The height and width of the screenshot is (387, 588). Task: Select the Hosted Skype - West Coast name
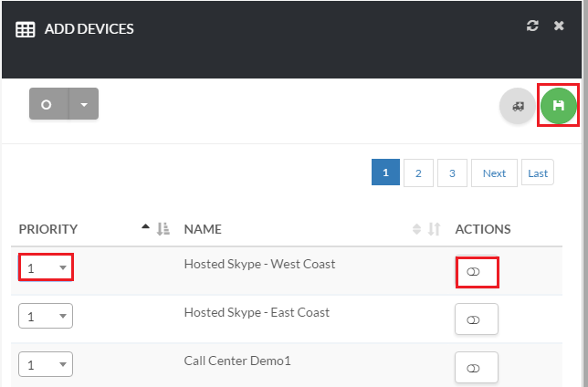coord(259,265)
